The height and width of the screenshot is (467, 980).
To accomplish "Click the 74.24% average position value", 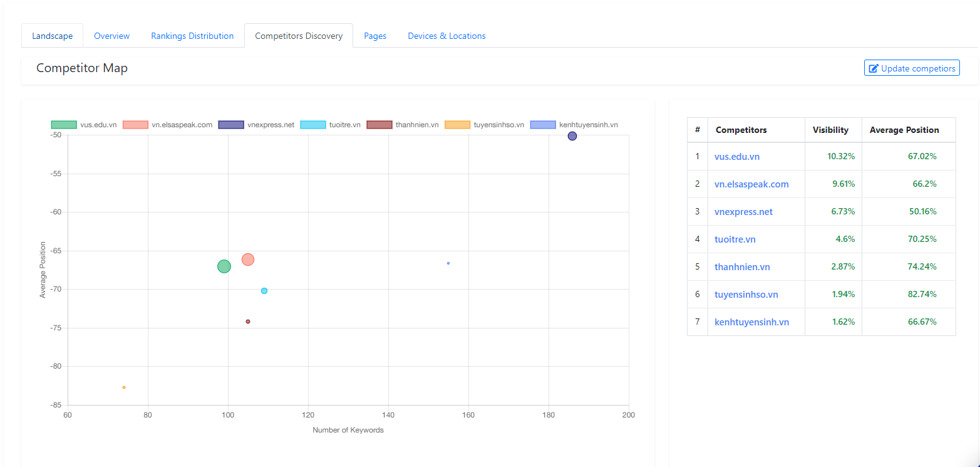I will pyautogui.click(x=922, y=267).
